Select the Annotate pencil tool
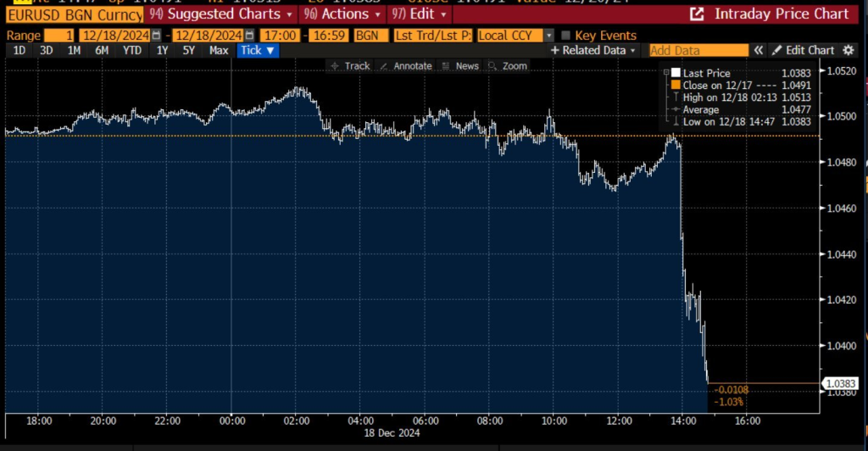 coord(406,66)
